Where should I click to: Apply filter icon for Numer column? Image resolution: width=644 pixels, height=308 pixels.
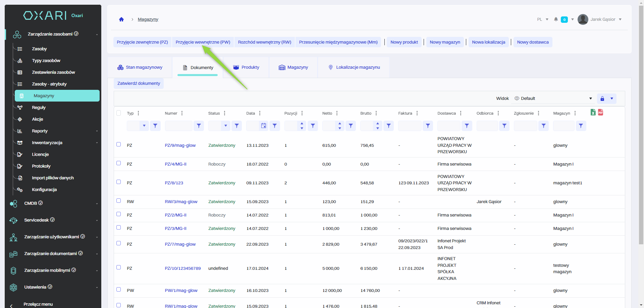(199, 126)
